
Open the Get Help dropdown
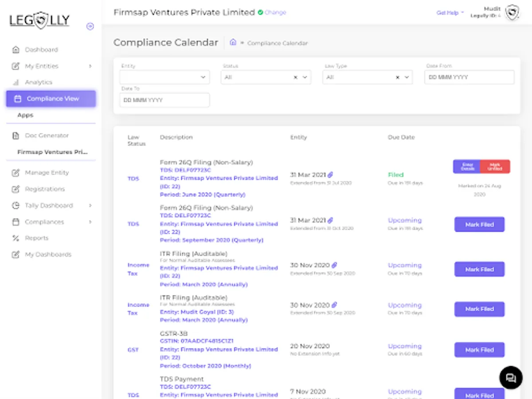(450, 13)
